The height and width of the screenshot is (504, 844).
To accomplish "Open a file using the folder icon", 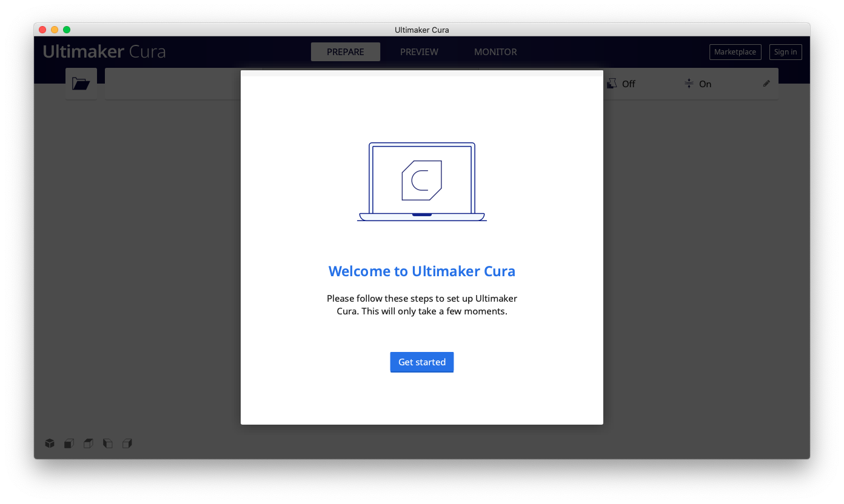I will (x=81, y=83).
